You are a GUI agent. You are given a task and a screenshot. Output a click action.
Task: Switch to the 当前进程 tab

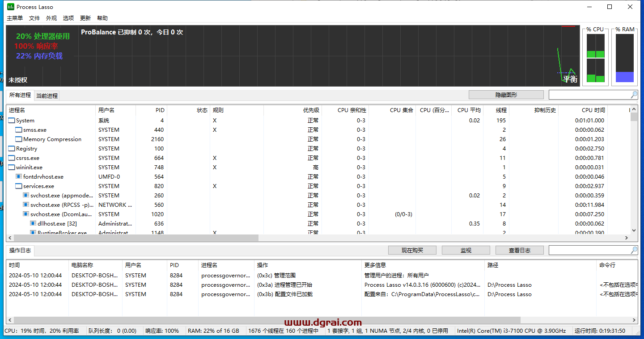pos(47,96)
